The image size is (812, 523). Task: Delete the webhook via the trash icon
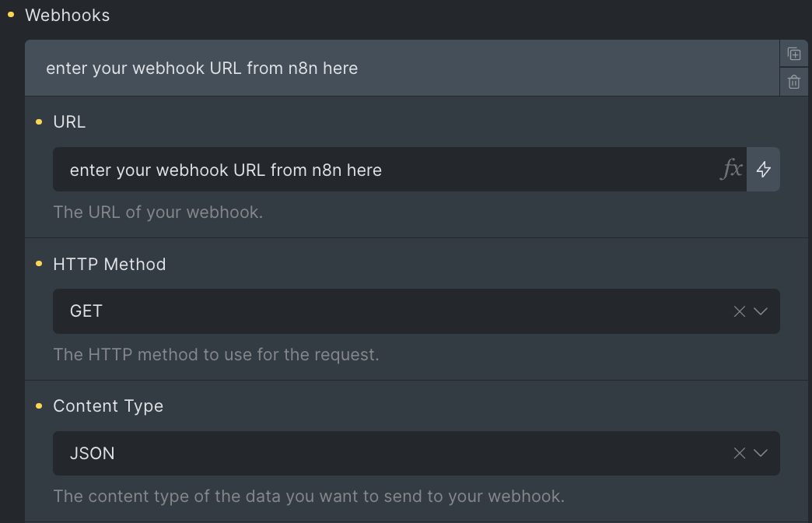[794, 81]
